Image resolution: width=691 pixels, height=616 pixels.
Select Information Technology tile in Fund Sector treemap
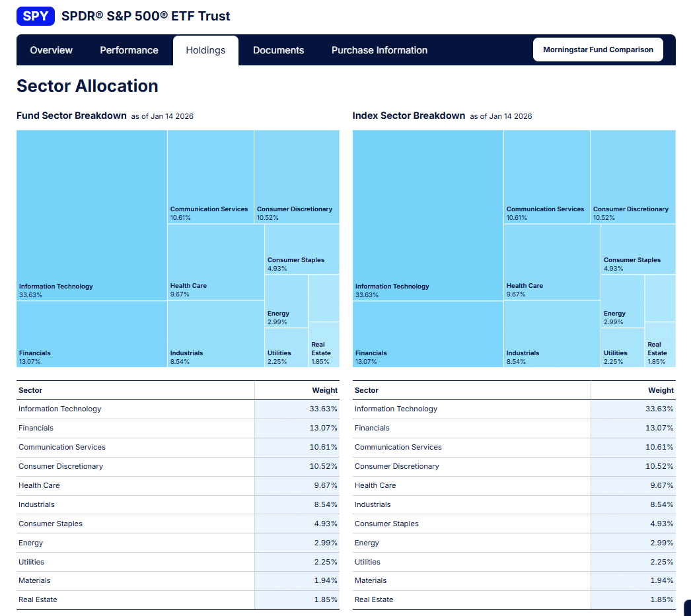tap(91, 215)
